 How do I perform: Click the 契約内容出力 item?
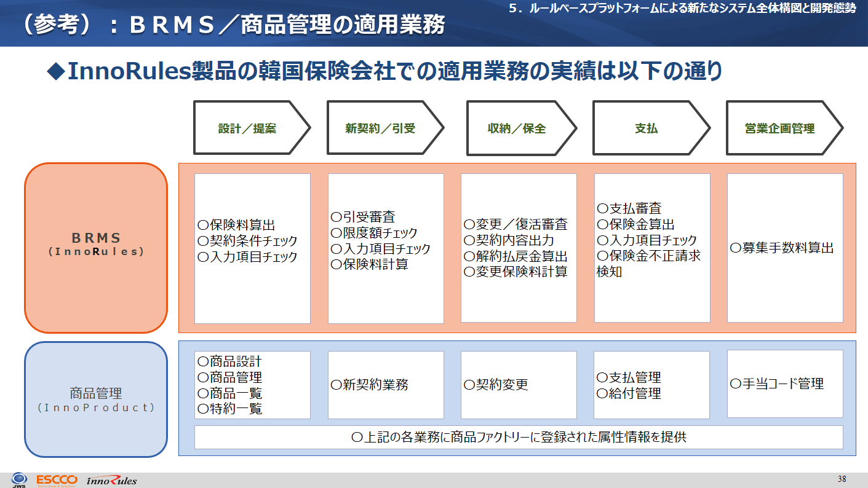(509, 240)
